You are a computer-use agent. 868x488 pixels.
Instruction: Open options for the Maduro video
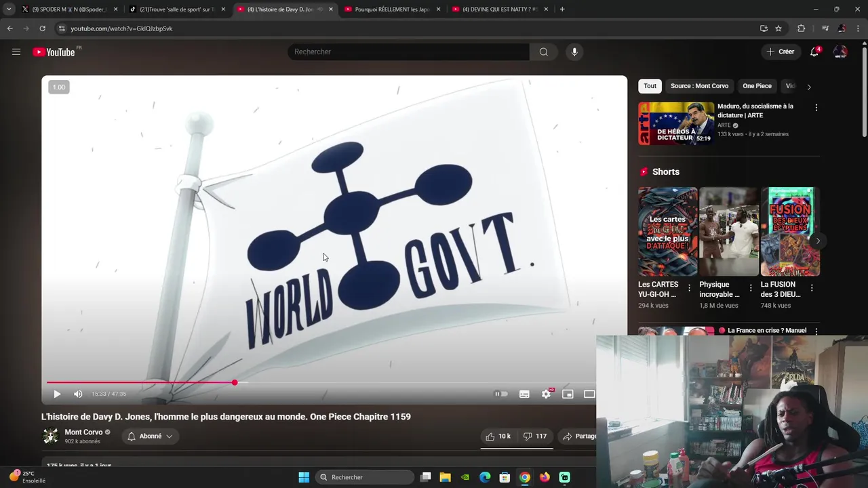(816, 108)
